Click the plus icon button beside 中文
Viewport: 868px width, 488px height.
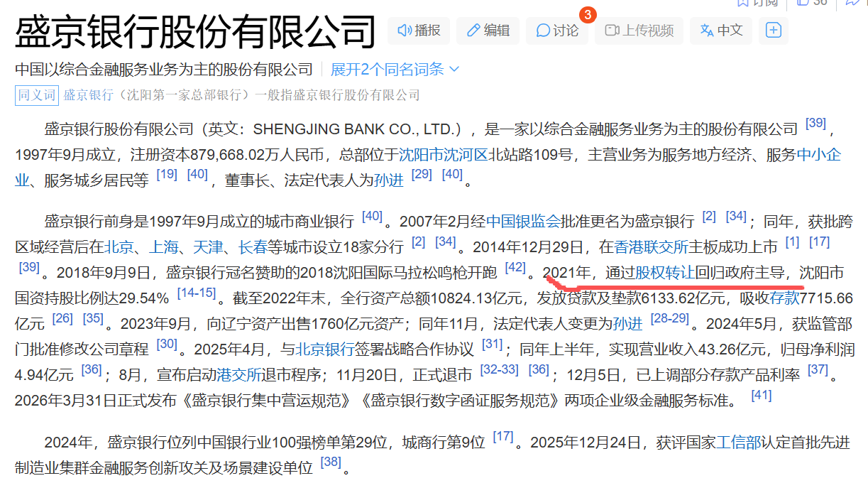tap(774, 31)
